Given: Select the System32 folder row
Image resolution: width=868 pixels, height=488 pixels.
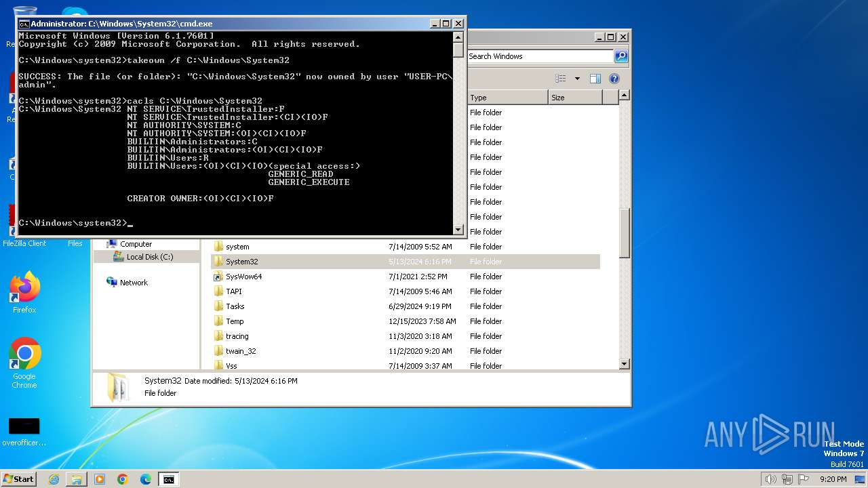Looking at the screenshot, I should pyautogui.click(x=406, y=262).
